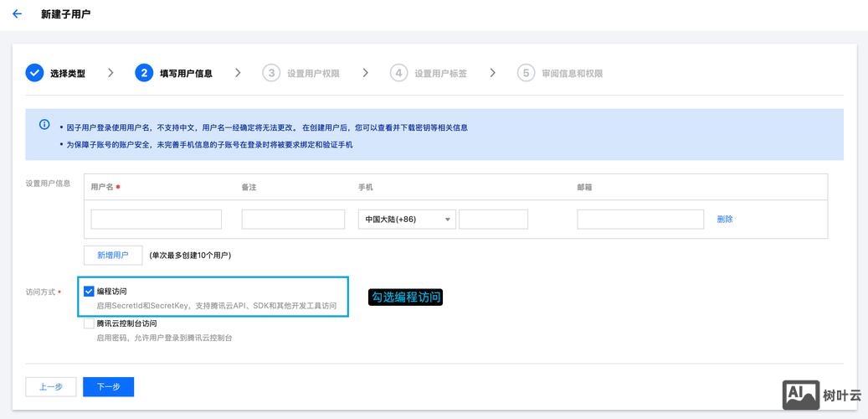
Task: Uncheck the 编程访问 checkbox
Action: point(89,291)
